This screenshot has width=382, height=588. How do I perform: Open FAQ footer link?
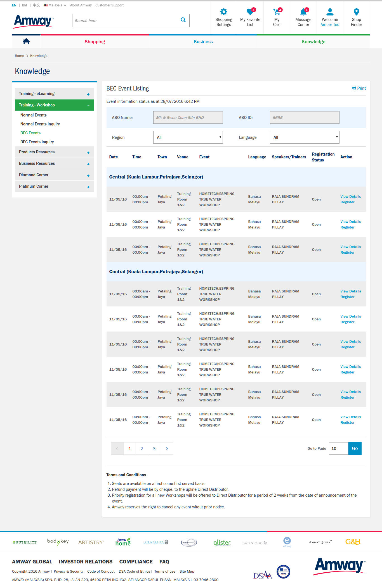pos(164,561)
